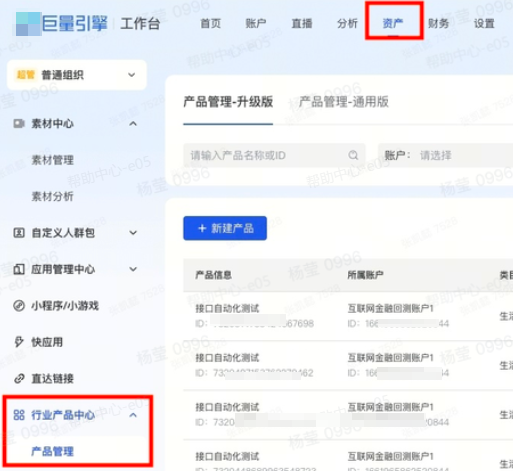Open the 设置 nav tab
Image resolution: width=513 pixels, height=471 pixels.
484,24
